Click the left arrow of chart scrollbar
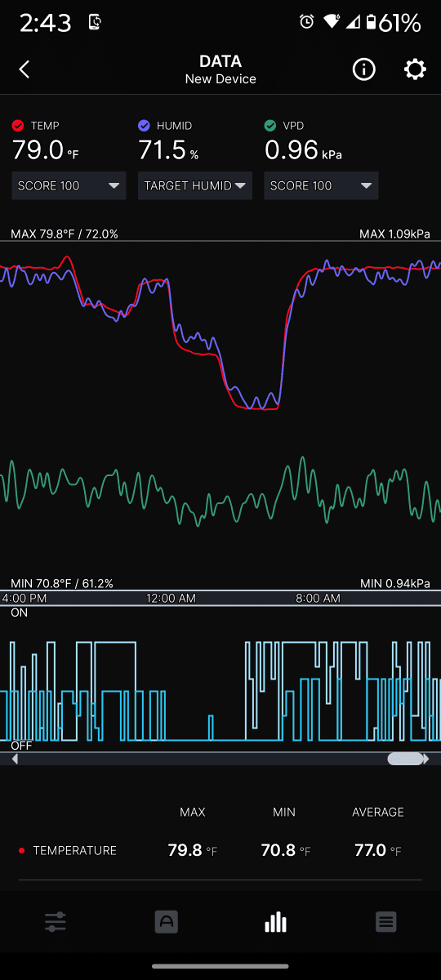441x980 pixels. click(15, 759)
